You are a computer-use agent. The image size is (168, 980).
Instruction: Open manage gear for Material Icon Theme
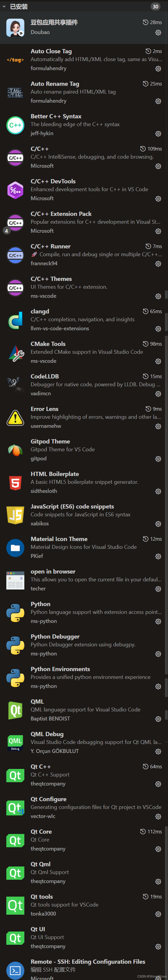pos(158,557)
